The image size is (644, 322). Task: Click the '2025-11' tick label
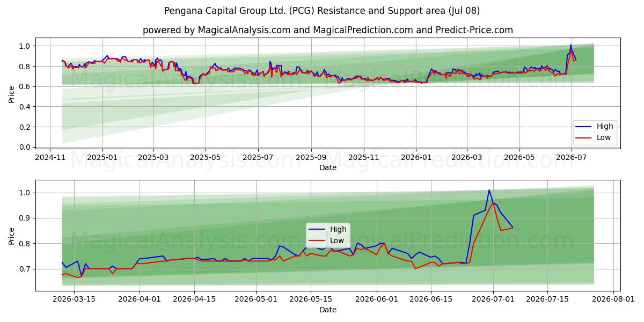pyautogui.click(x=363, y=157)
